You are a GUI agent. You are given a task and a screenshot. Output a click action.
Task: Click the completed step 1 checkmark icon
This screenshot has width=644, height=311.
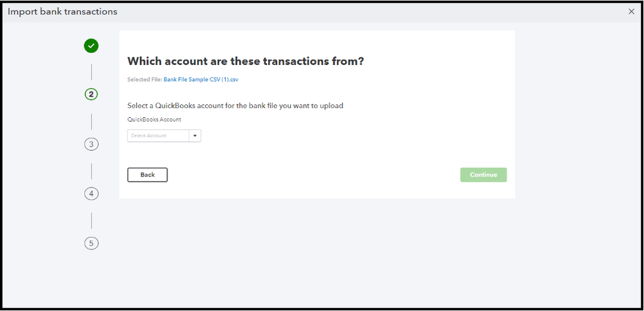click(x=92, y=46)
